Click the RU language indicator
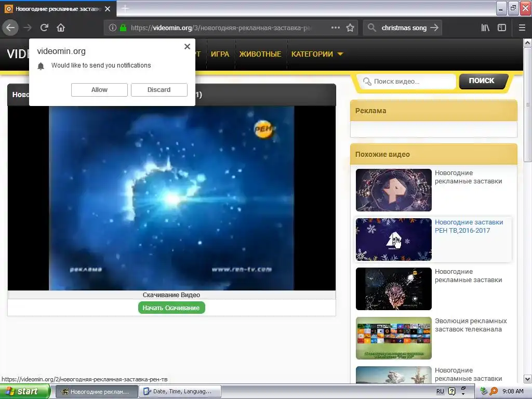This screenshot has height=399, width=532. [x=440, y=392]
